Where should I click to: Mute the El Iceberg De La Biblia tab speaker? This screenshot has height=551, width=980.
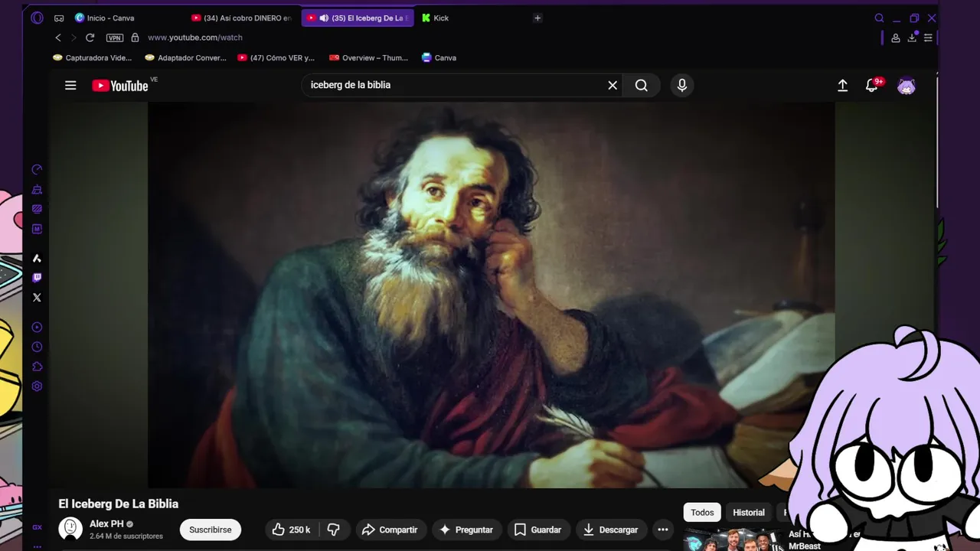(x=324, y=18)
